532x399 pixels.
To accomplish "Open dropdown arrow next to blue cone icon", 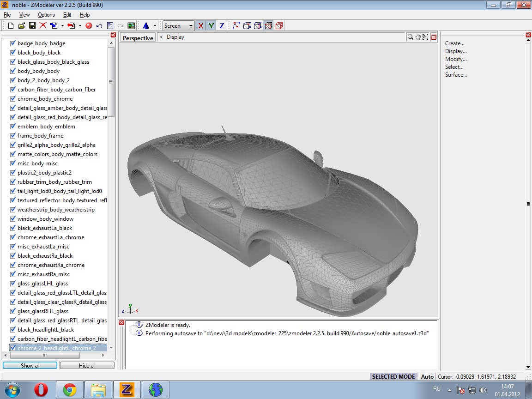I will click(x=155, y=26).
